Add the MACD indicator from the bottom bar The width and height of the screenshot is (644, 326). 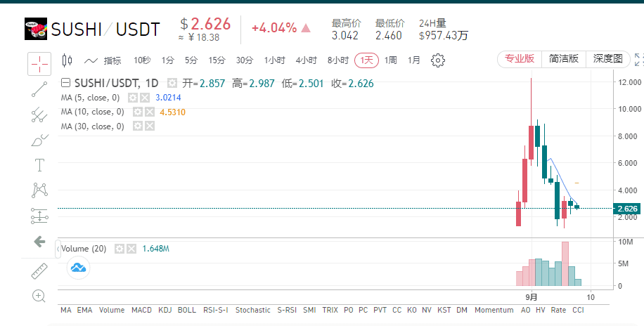pos(141,310)
